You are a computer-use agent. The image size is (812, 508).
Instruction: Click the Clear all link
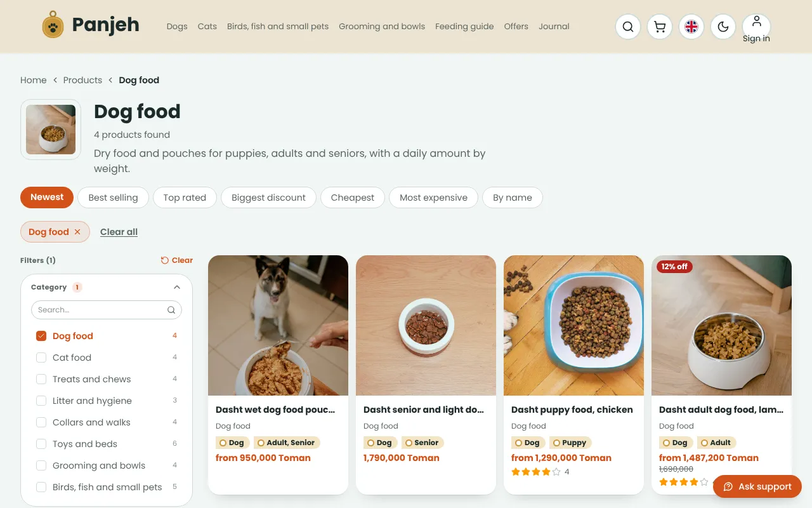click(119, 232)
